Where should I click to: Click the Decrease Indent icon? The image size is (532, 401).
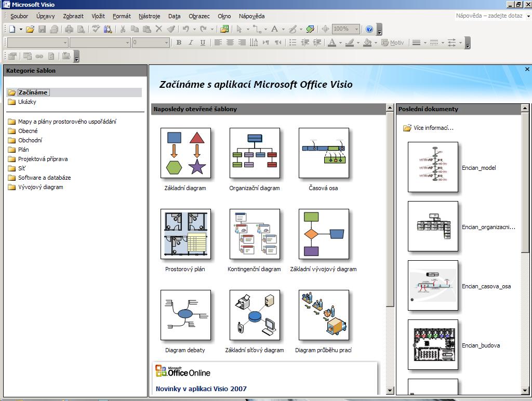click(x=305, y=43)
